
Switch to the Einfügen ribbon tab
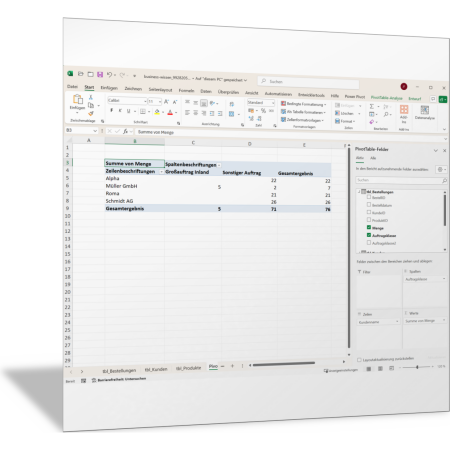pos(109,88)
